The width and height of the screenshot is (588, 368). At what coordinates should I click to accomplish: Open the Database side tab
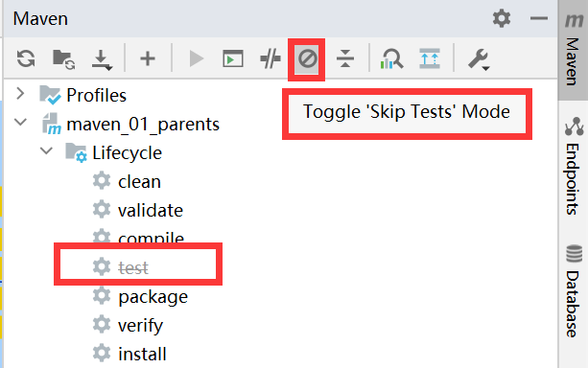573,290
